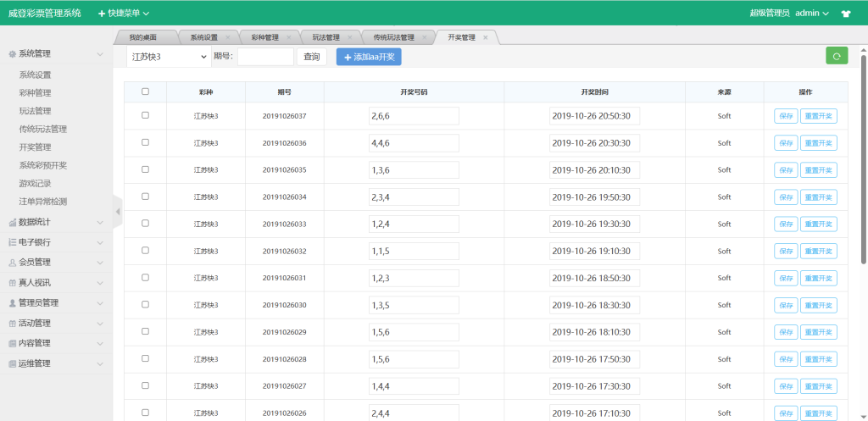Click the user icon beside 会员管理
The width and height of the screenshot is (868, 421).
pos(12,263)
